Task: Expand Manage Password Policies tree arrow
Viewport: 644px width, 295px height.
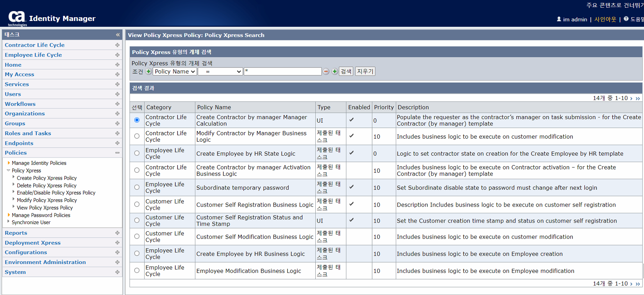Action: (8, 215)
